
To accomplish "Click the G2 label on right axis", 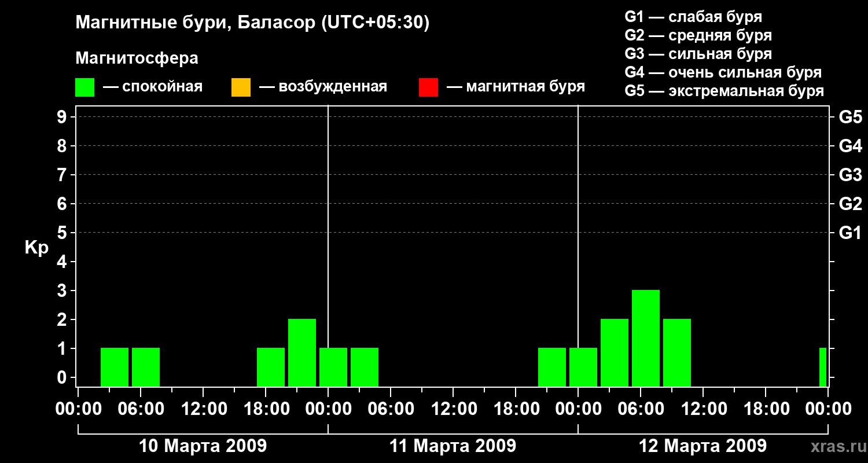I will [x=850, y=204].
